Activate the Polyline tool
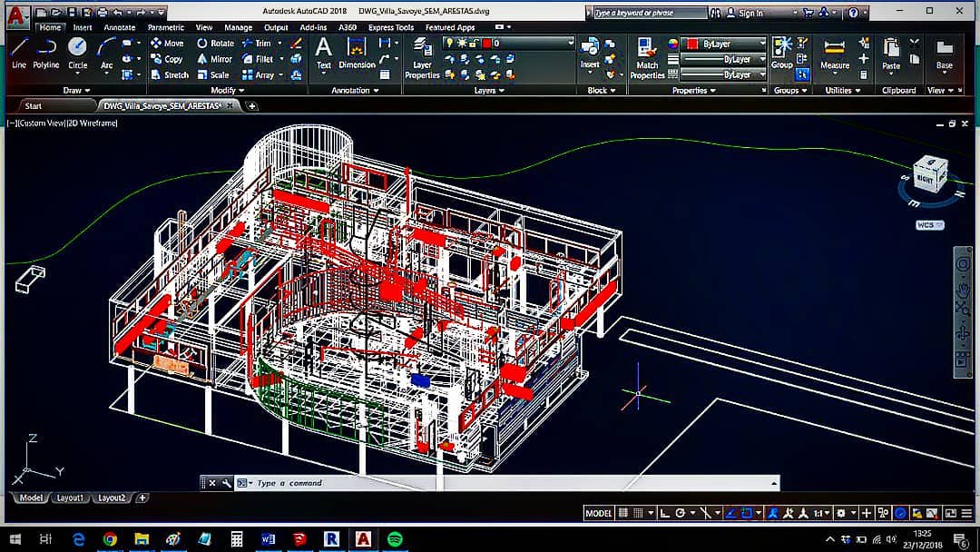 tap(46, 53)
